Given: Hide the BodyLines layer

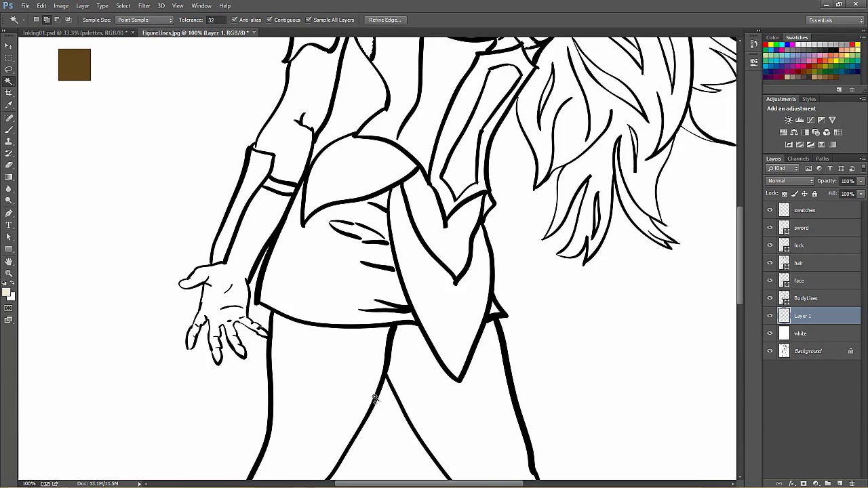Looking at the screenshot, I should click(770, 298).
